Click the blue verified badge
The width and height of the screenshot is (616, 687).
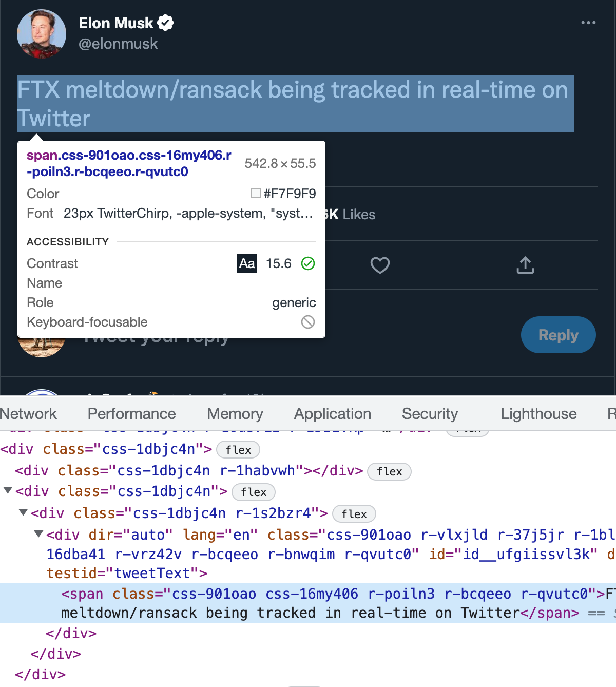click(x=165, y=23)
